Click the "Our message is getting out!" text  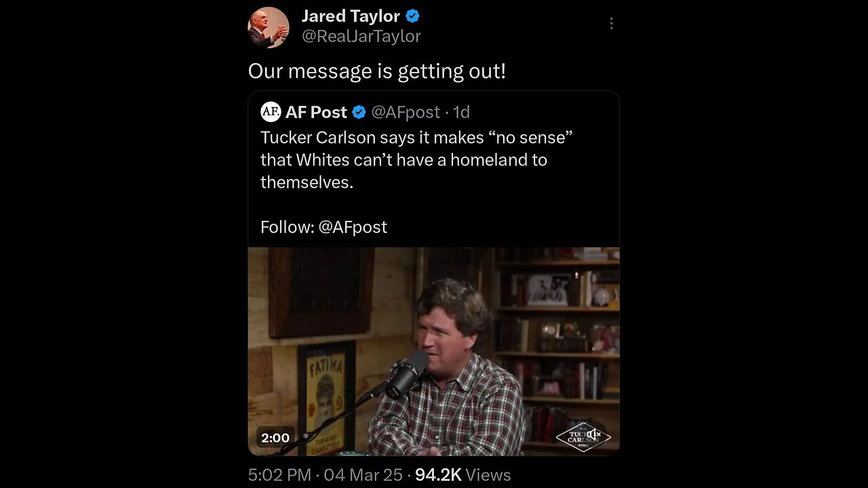point(376,71)
